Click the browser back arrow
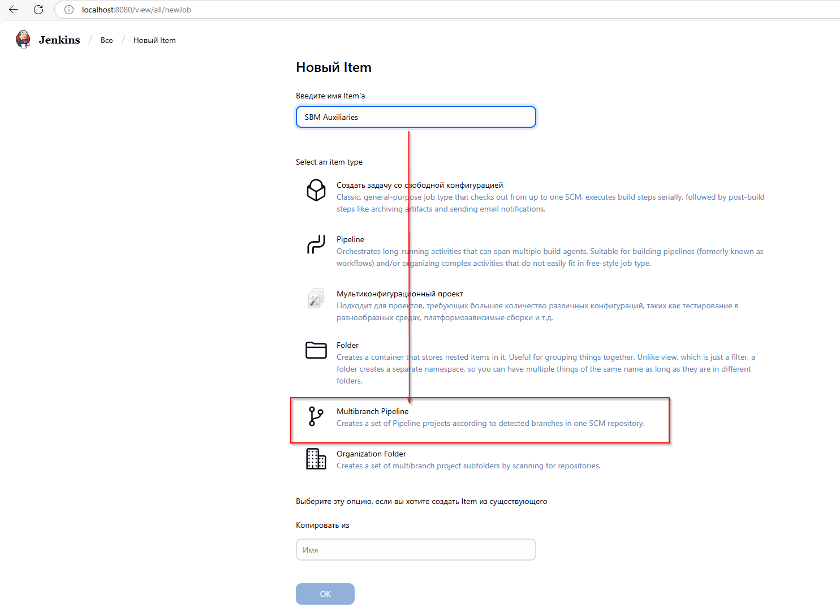Screen dimensions: 840x616 tap(14, 10)
